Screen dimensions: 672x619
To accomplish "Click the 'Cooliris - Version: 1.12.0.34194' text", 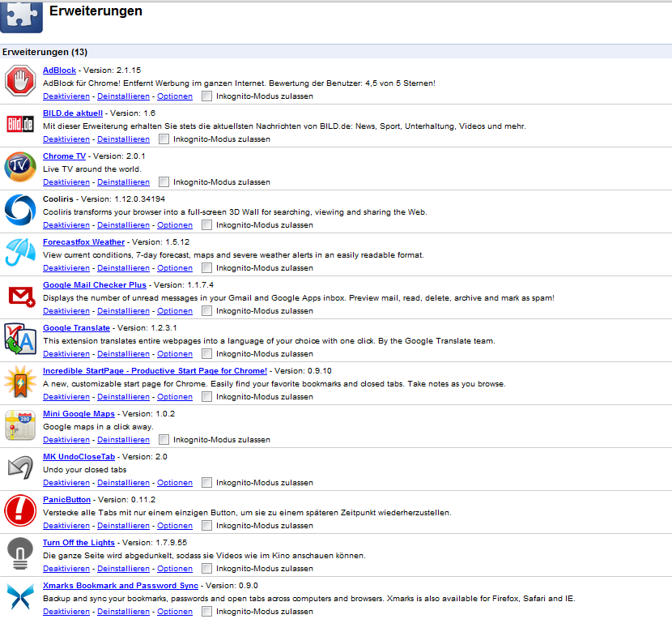I will pos(104,199).
